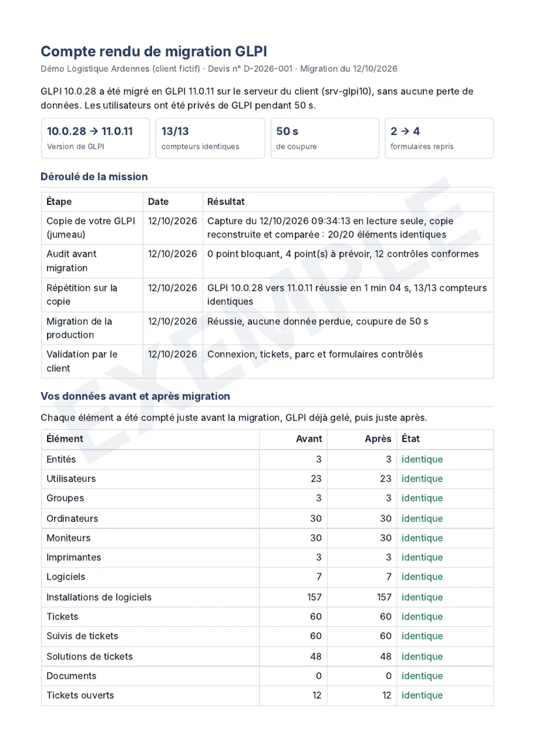Click the 'Tickets' row label
This screenshot has height=756, width=535.
click(62, 616)
